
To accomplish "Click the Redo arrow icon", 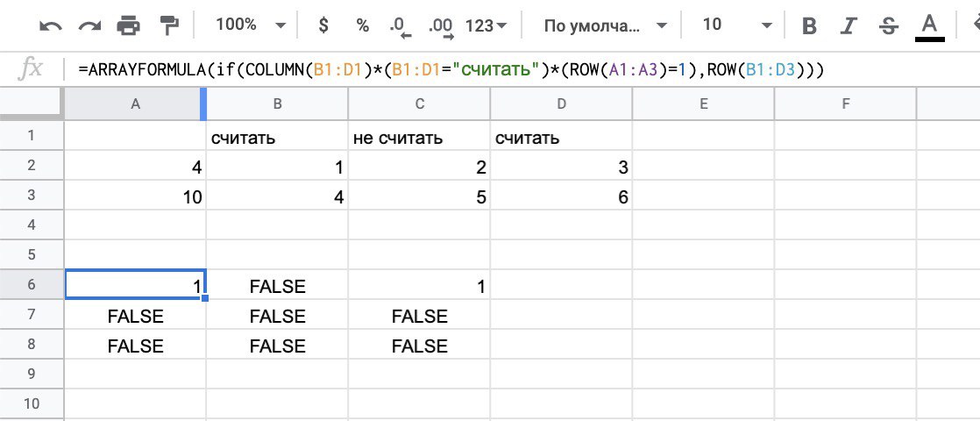I will [89, 25].
